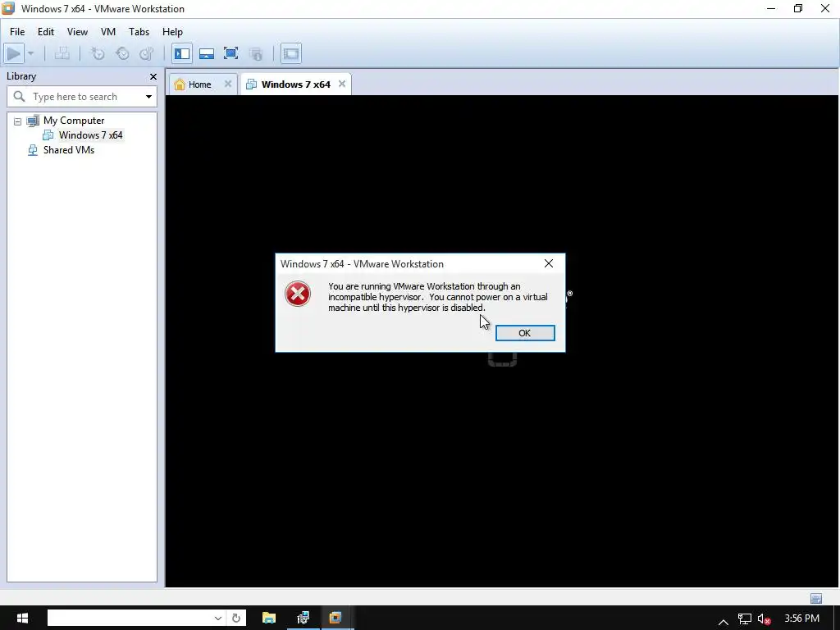This screenshot has width=840, height=630.
Task: Open the Help menu
Action: click(172, 32)
